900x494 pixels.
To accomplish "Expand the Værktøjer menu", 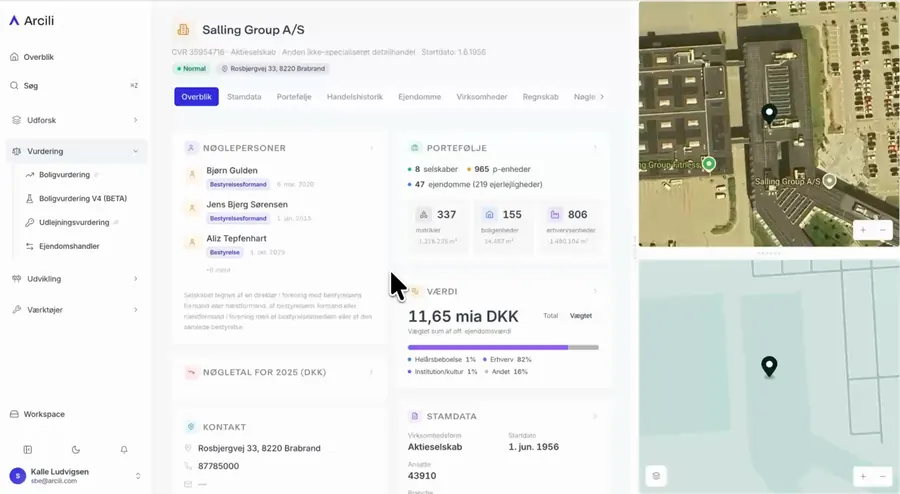I will pyautogui.click(x=75, y=310).
